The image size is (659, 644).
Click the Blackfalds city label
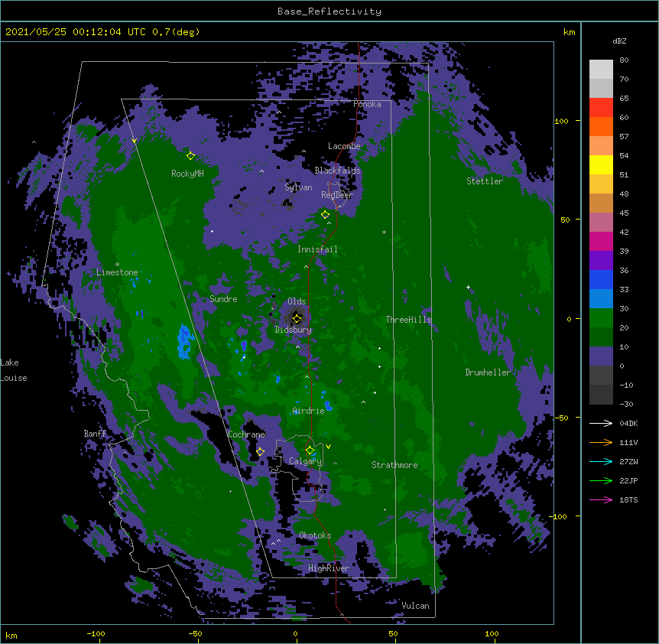337,171
